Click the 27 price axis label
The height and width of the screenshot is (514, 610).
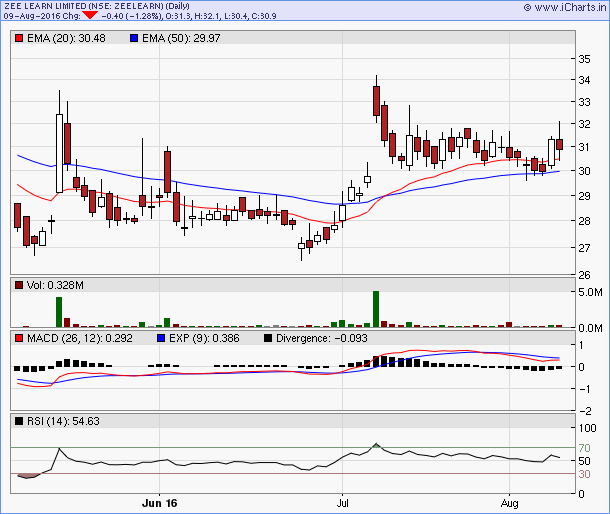click(x=584, y=247)
